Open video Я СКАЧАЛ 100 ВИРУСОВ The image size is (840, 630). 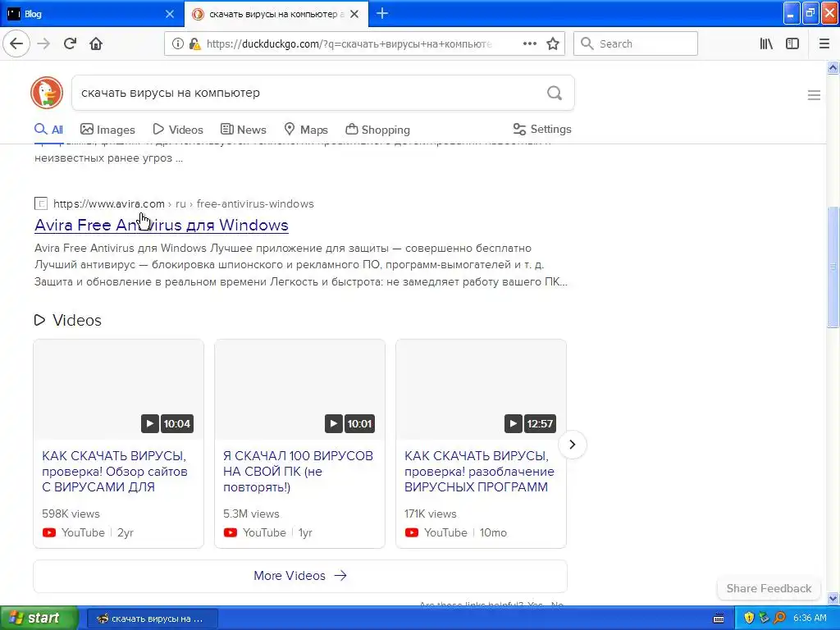coord(298,472)
